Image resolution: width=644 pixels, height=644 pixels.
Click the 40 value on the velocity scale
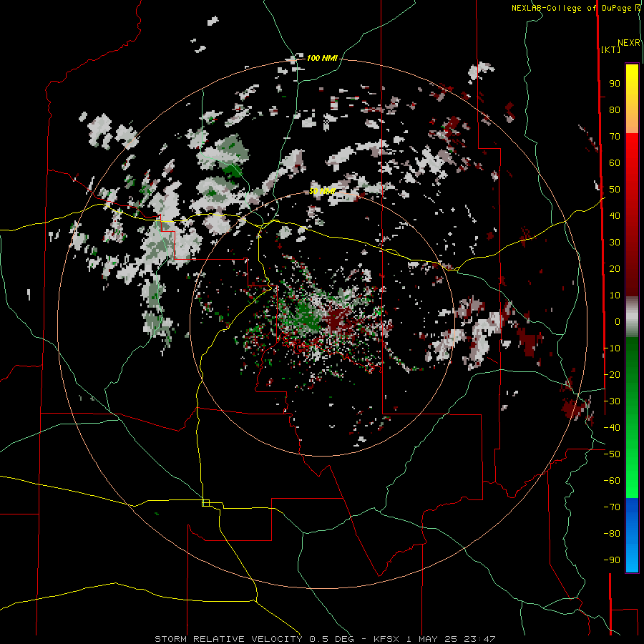615,216
